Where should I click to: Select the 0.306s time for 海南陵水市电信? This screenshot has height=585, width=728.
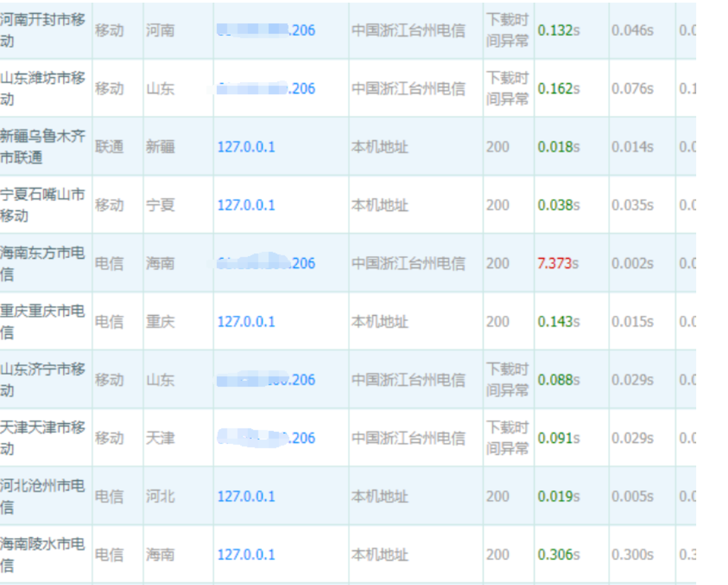click(x=558, y=554)
